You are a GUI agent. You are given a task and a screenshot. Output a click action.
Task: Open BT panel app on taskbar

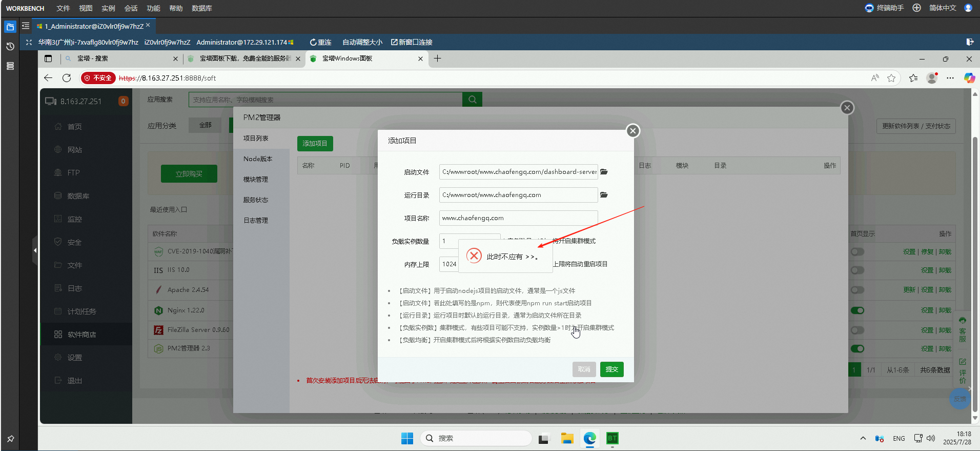[612, 438]
